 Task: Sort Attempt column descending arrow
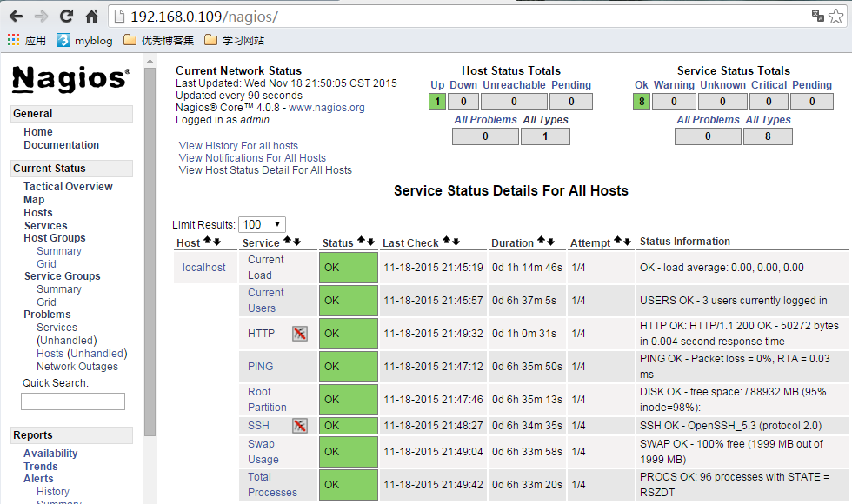pos(627,242)
